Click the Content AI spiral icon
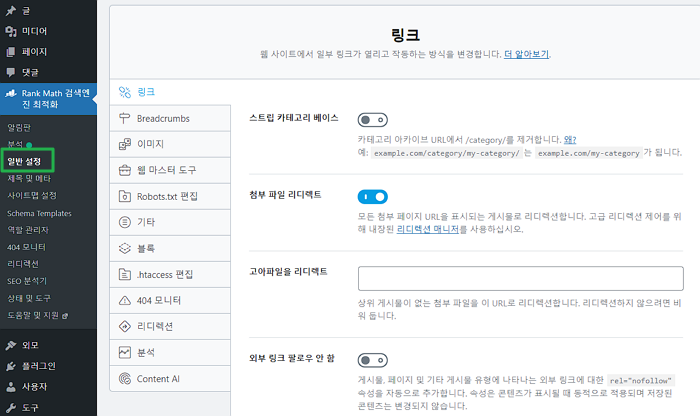The width and height of the screenshot is (700, 416). [125, 379]
